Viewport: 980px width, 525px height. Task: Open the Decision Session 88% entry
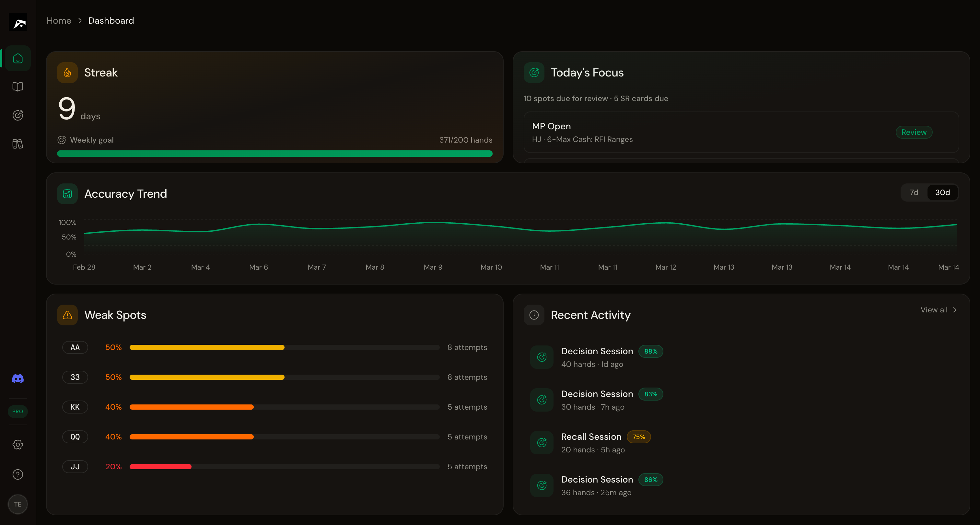(x=597, y=351)
